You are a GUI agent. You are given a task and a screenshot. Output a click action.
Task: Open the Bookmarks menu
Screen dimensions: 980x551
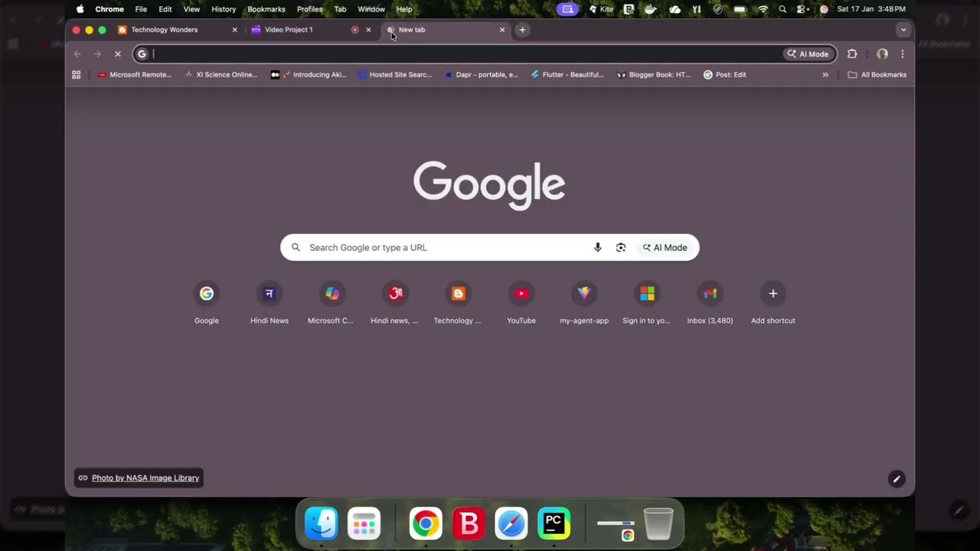[266, 9]
